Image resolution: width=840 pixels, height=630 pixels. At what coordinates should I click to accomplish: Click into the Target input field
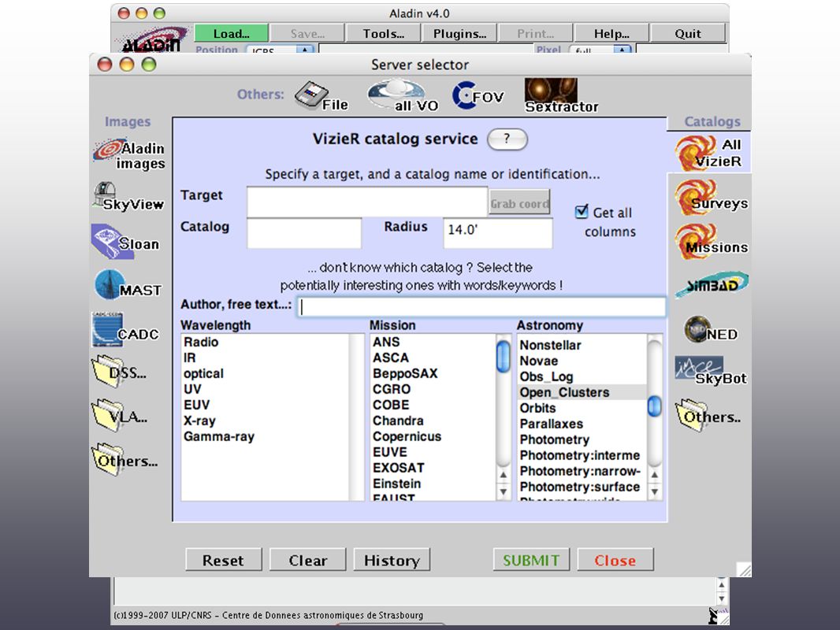pyautogui.click(x=367, y=202)
